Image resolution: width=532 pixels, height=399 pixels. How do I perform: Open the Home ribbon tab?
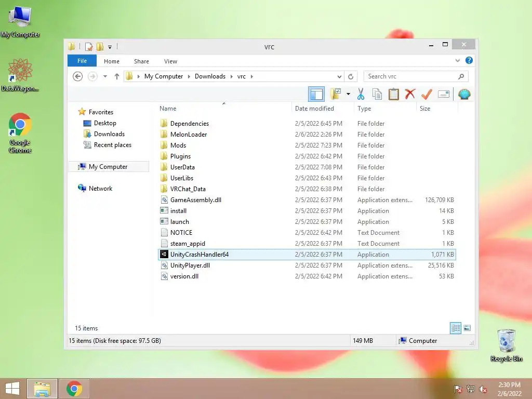[x=112, y=61]
